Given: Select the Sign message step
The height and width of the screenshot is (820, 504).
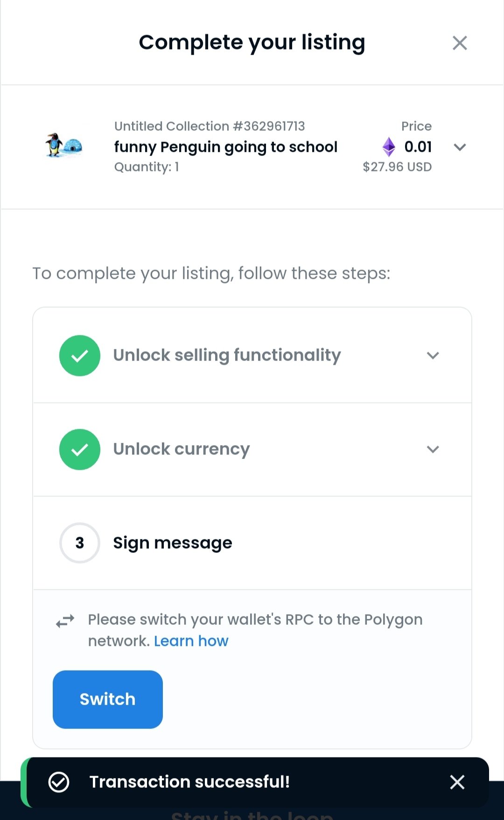Looking at the screenshot, I should point(252,543).
